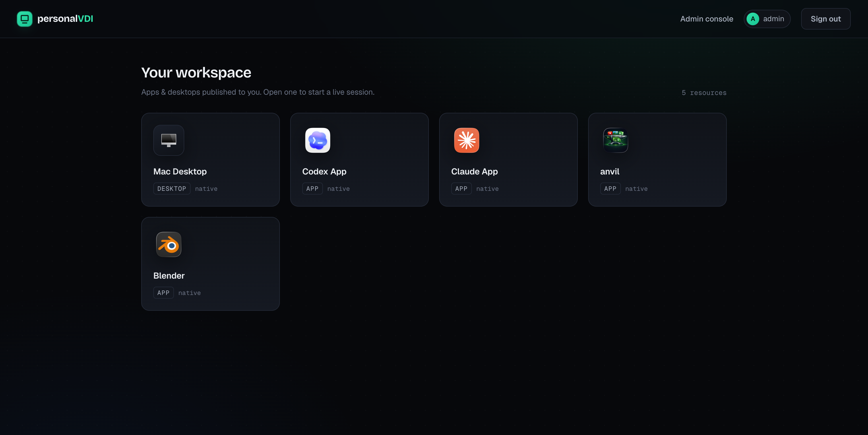Click the APP badge on Blender
868x435 pixels.
(163, 293)
